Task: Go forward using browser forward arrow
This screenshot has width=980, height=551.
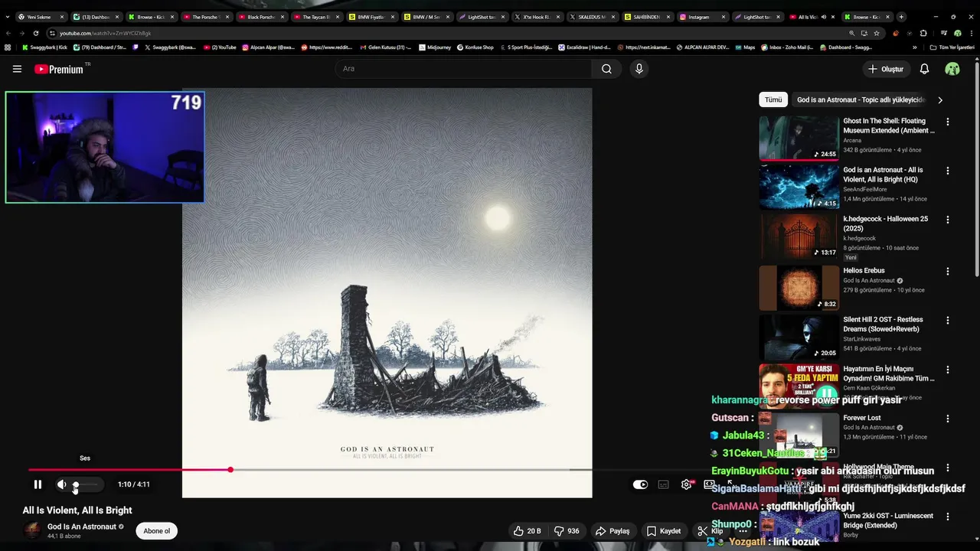Action: click(x=21, y=33)
